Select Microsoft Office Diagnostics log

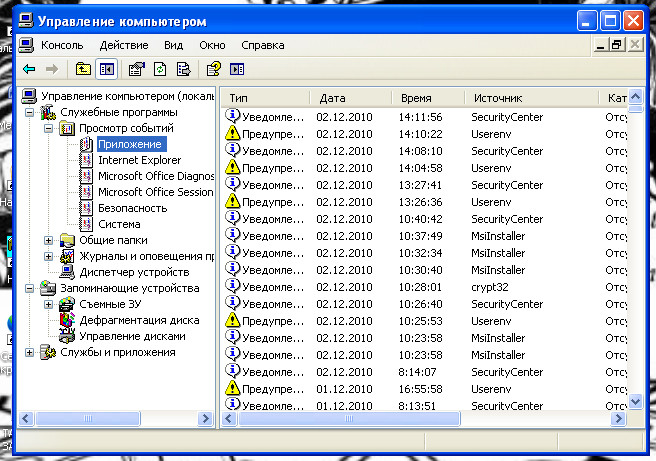[x=156, y=176]
